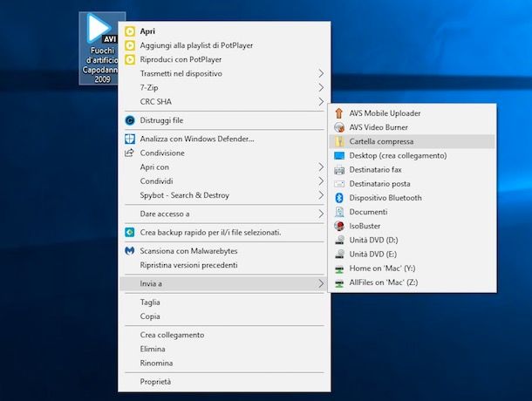This screenshot has width=532, height=401.
Task: Select Rinomina entry
Action: click(224, 363)
